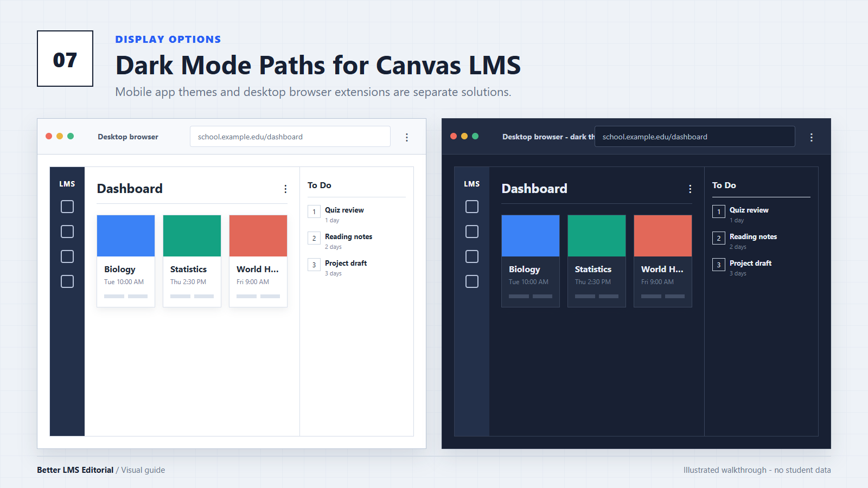Click the To Do heading in dark browser
Image resolution: width=868 pixels, height=488 pixels.
[724, 185]
